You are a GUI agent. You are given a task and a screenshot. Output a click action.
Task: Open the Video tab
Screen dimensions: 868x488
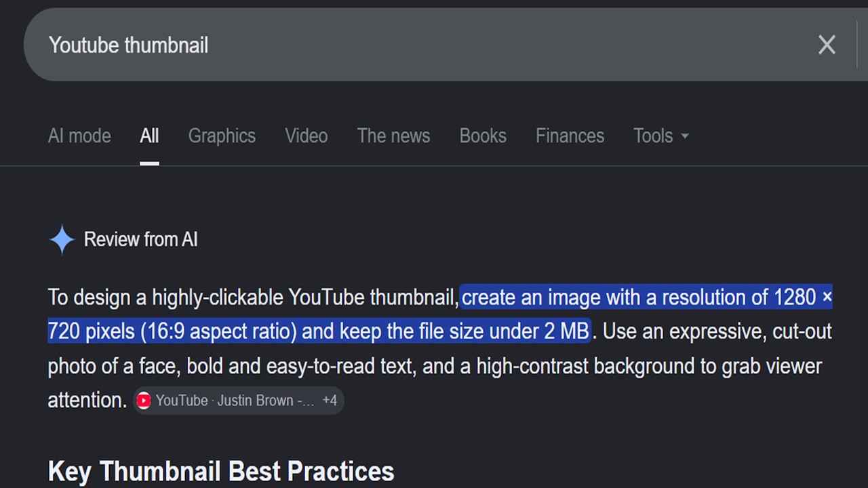(x=306, y=136)
